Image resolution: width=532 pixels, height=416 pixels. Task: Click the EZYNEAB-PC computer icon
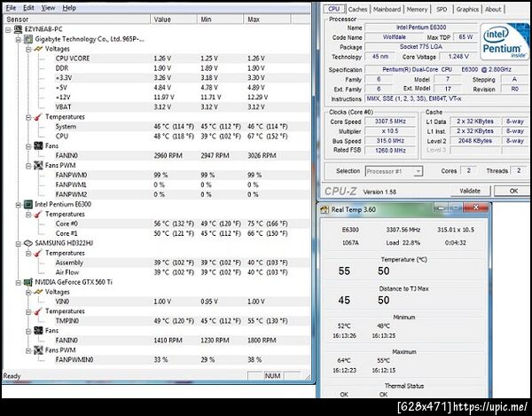(18, 29)
